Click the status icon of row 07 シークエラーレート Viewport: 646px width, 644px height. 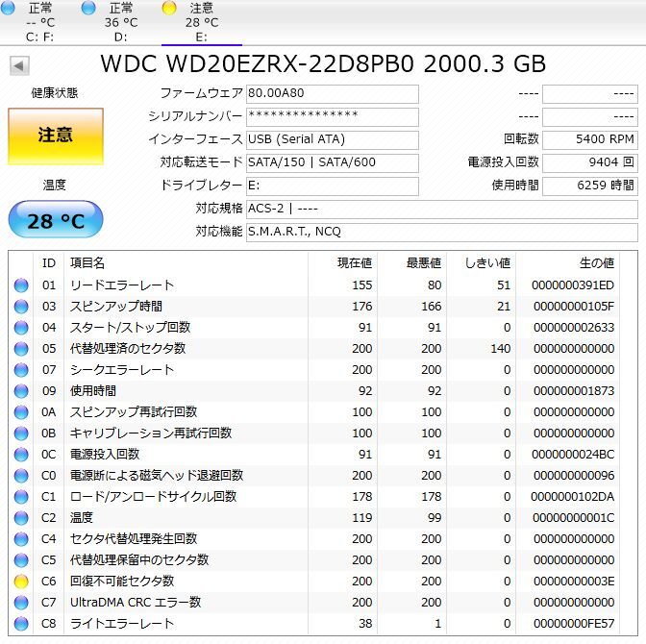pos(21,370)
